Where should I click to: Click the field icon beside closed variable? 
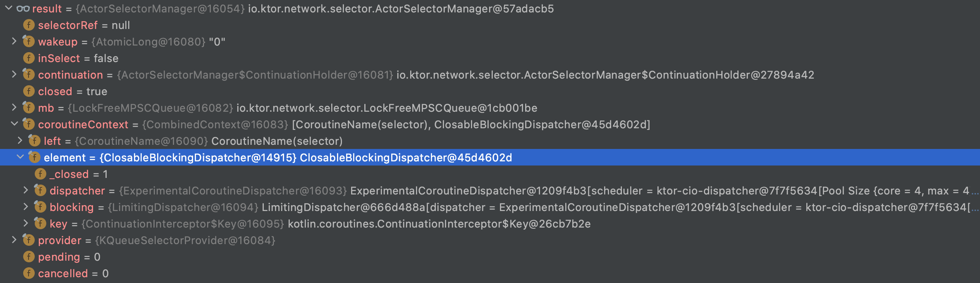tap(28, 91)
